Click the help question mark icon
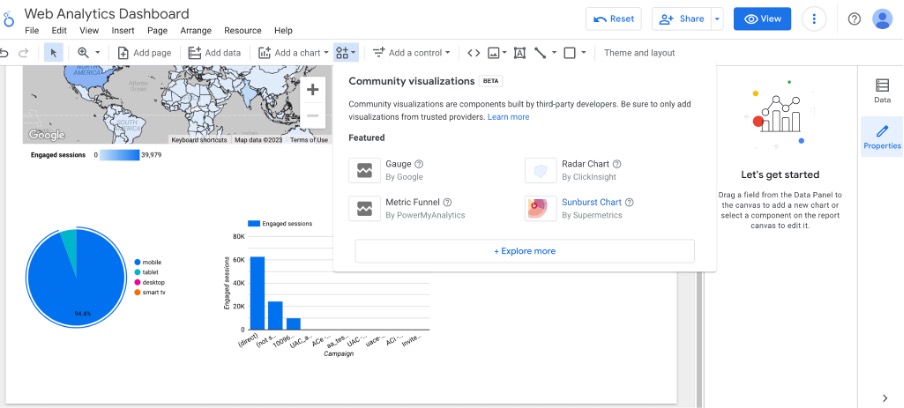 point(854,19)
